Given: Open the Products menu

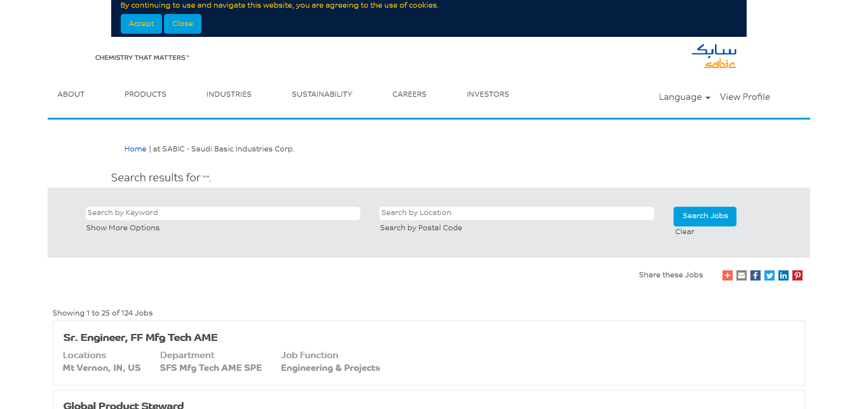Looking at the screenshot, I should coord(145,95).
